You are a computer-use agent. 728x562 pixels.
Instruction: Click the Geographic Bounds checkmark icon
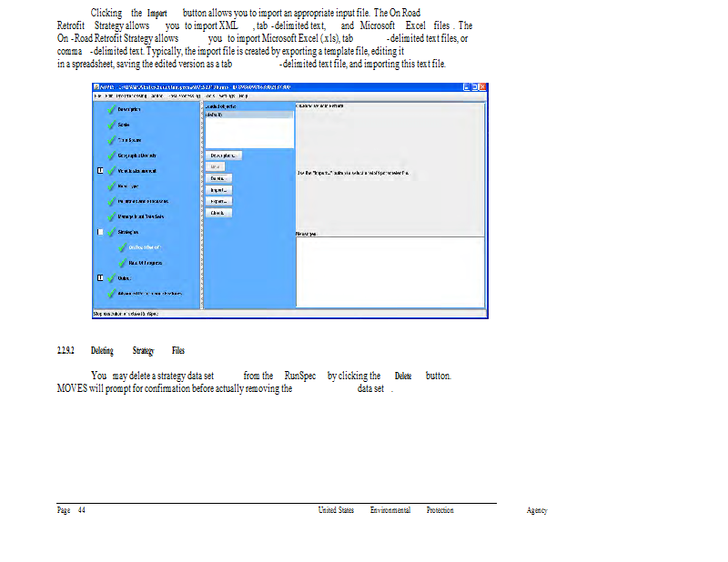click(x=110, y=156)
